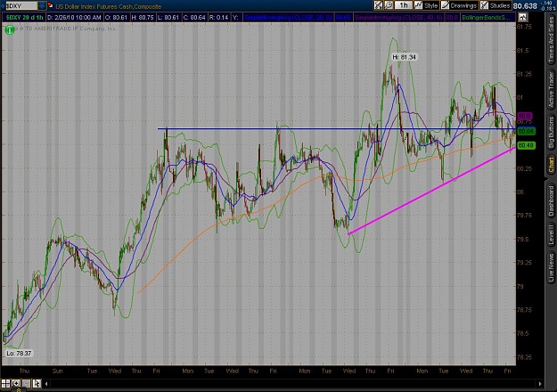Click the 'O: 80.61' open value
The image size is (557, 392).
117,17
